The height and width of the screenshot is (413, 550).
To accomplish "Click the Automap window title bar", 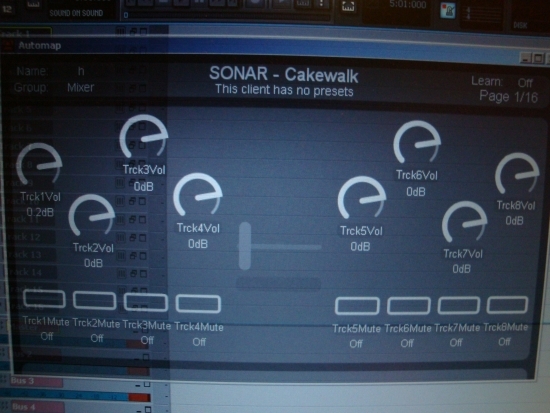I will 274,49.
